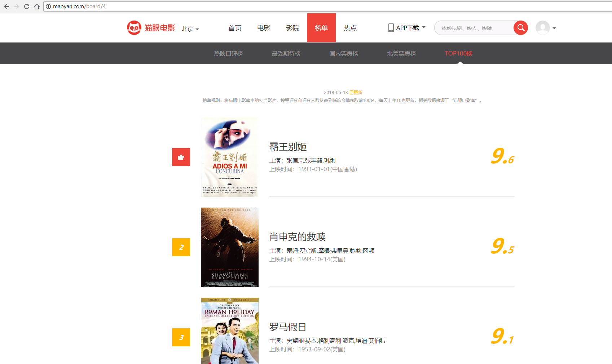Image resolution: width=612 pixels, height=364 pixels.
Task: Open the 霸王别姬 poster thumbnail
Action: click(x=230, y=157)
